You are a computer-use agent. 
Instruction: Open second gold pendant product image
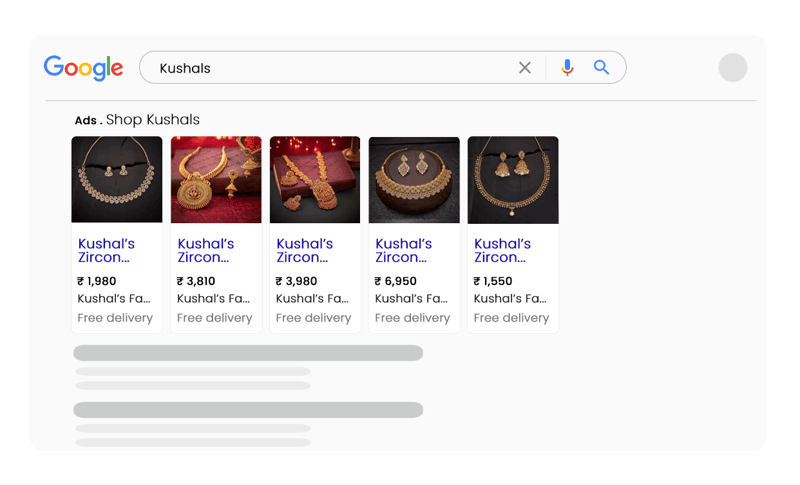(x=216, y=179)
